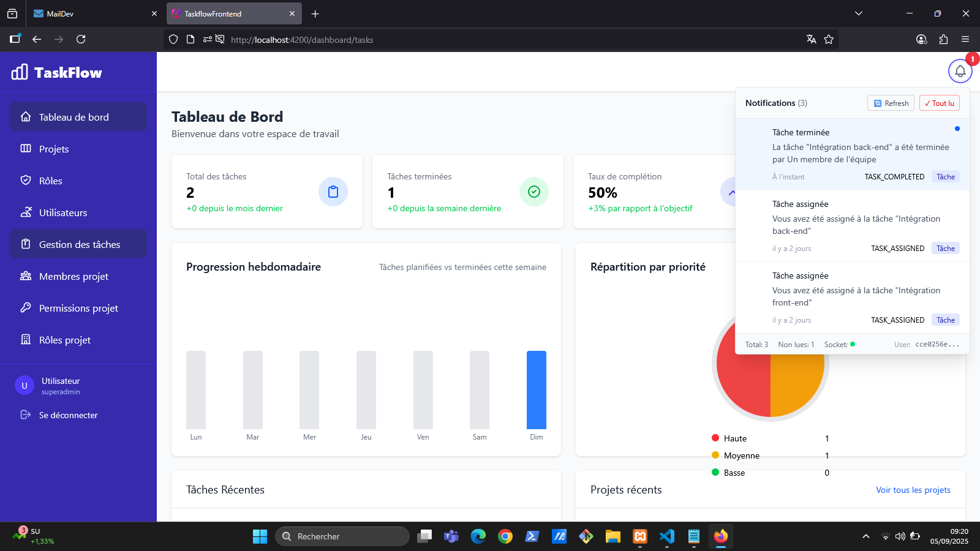Expand the list of all browser tabs

859,13
